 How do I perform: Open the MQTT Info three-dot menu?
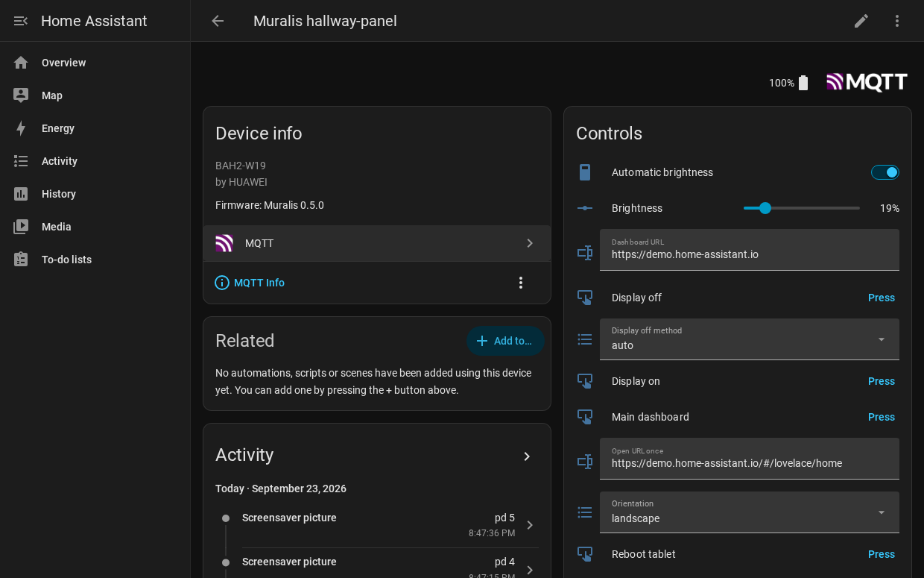521,283
